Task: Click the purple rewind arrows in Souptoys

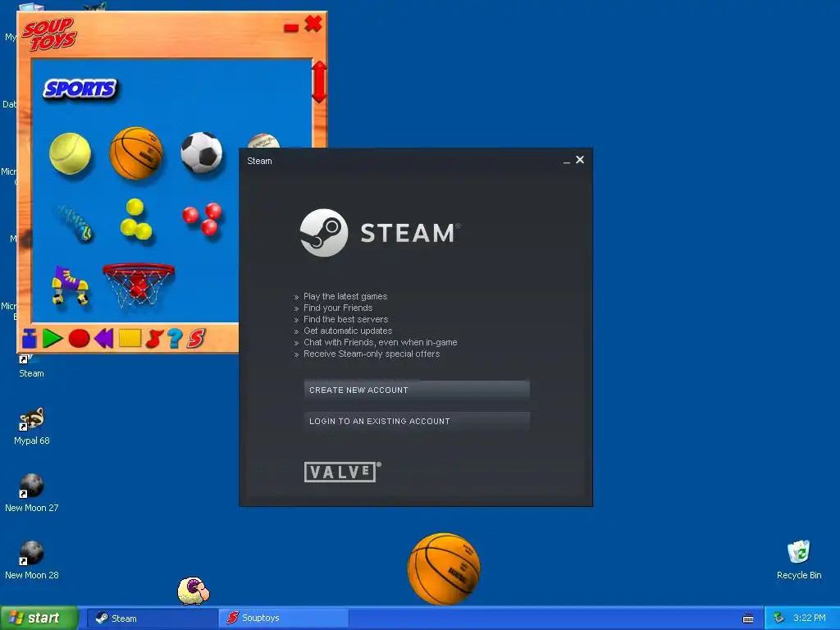Action: pos(104,339)
